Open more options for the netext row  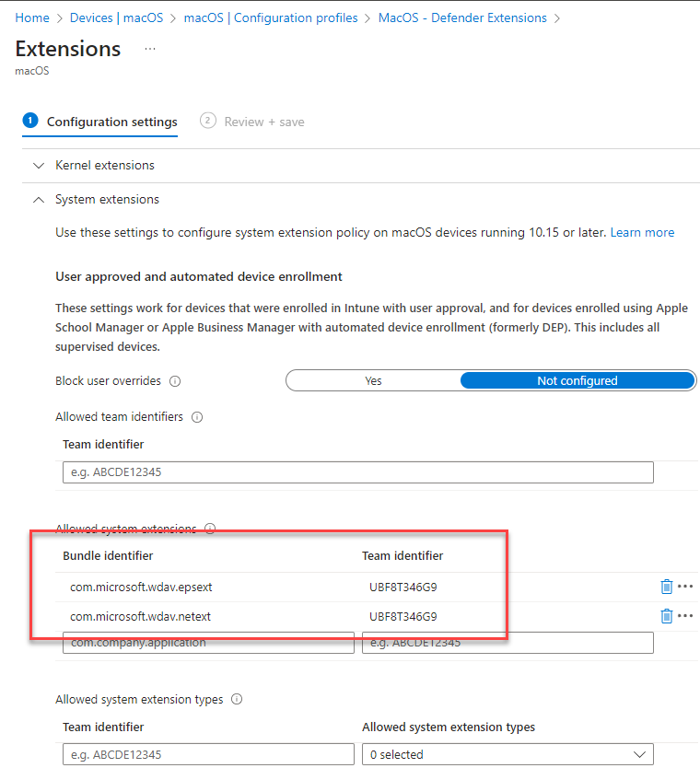click(x=685, y=616)
